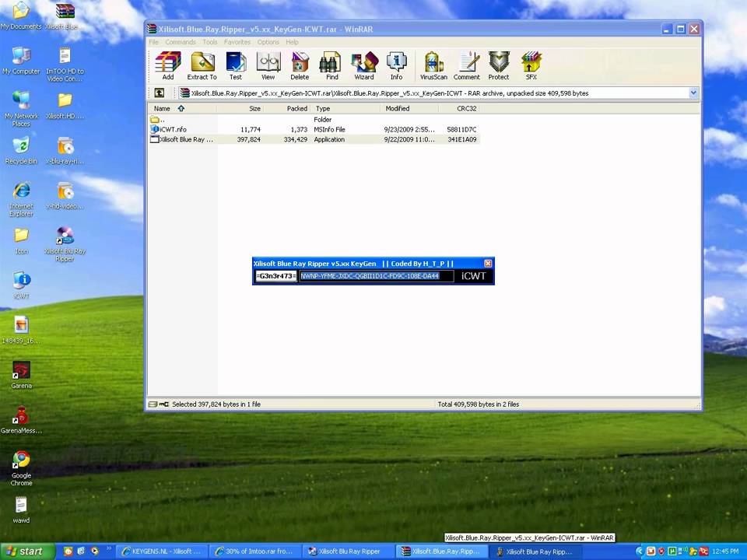Expand the quick launch chevron on taskbar
The image size is (747, 560).
109,548
